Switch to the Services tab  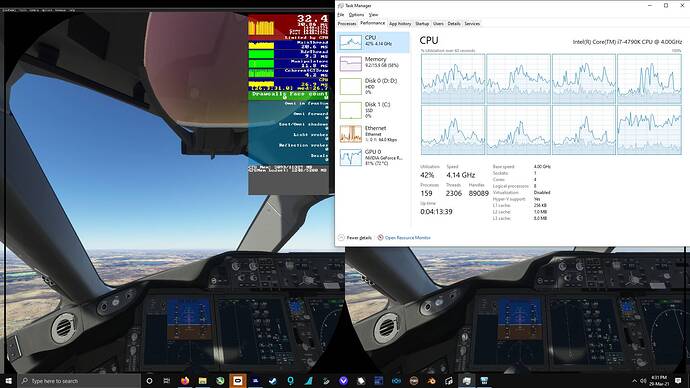(472, 24)
